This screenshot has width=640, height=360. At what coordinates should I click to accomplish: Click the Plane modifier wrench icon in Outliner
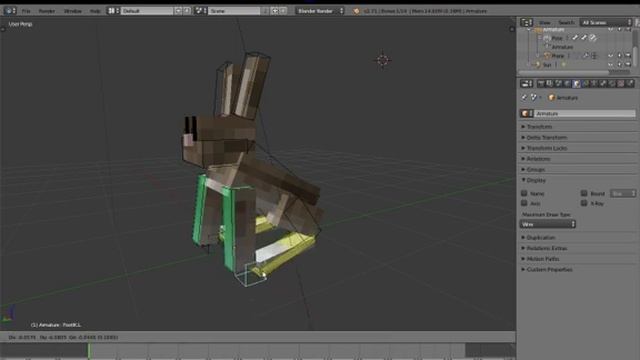click(x=585, y=56)
